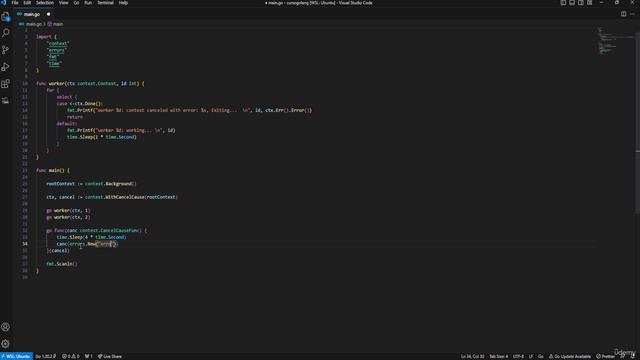
Task: Open Customize Layout icon in title bar
Action: 590,2
